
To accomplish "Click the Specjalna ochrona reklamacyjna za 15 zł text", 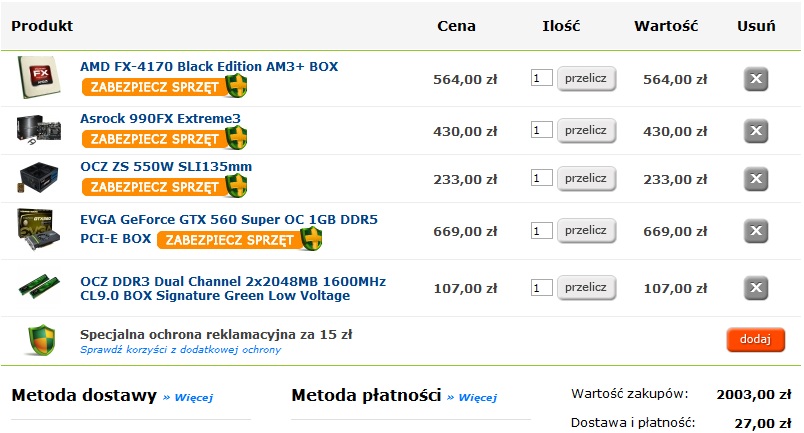I will click(x=216, y=334).
